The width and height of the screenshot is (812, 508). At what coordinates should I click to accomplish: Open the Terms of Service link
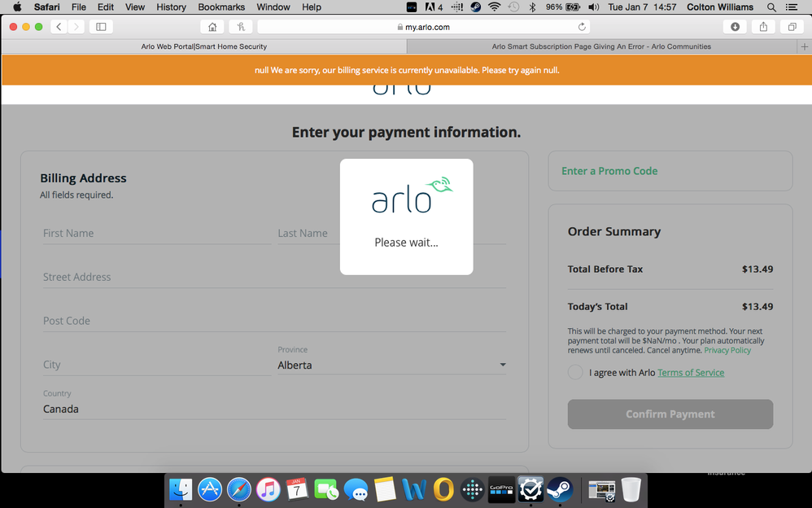pyautogui.click(x=691, y=373)
